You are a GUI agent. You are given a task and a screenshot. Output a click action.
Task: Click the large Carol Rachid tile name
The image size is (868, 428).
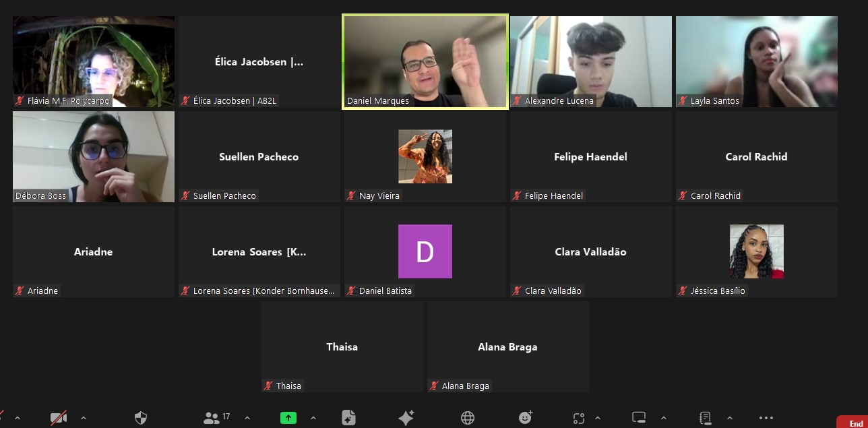click(756, 156)
